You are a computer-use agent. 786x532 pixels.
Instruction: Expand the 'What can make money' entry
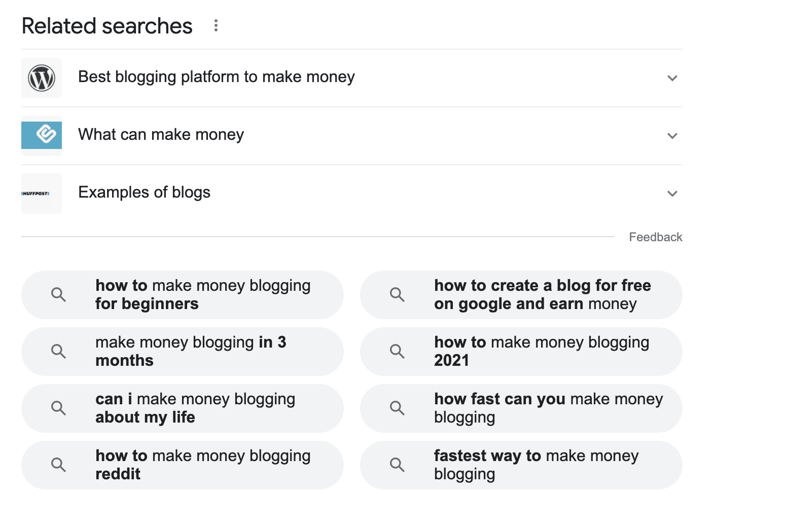tap(673, 136)
